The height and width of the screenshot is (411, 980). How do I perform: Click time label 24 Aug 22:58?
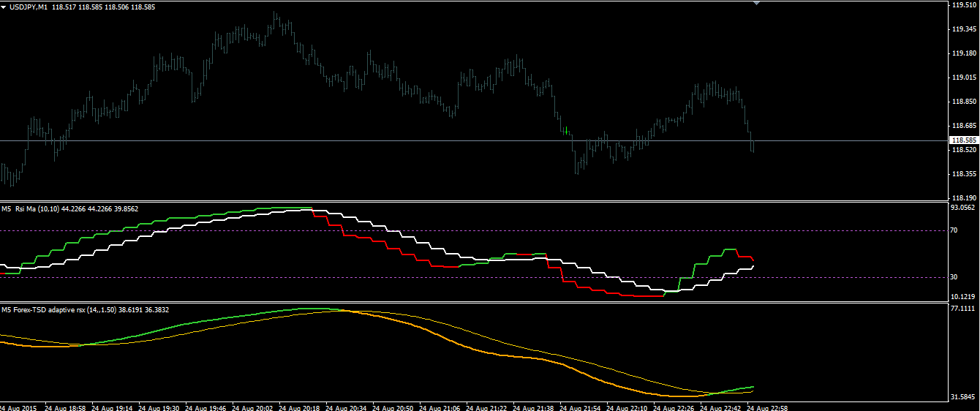[769, 407]
